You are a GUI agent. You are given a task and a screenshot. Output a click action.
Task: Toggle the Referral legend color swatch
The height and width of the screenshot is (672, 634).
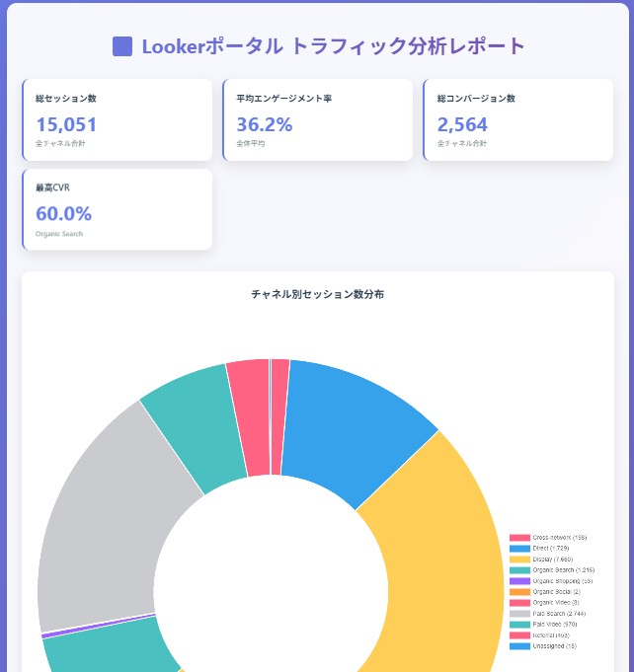(519, 635)
